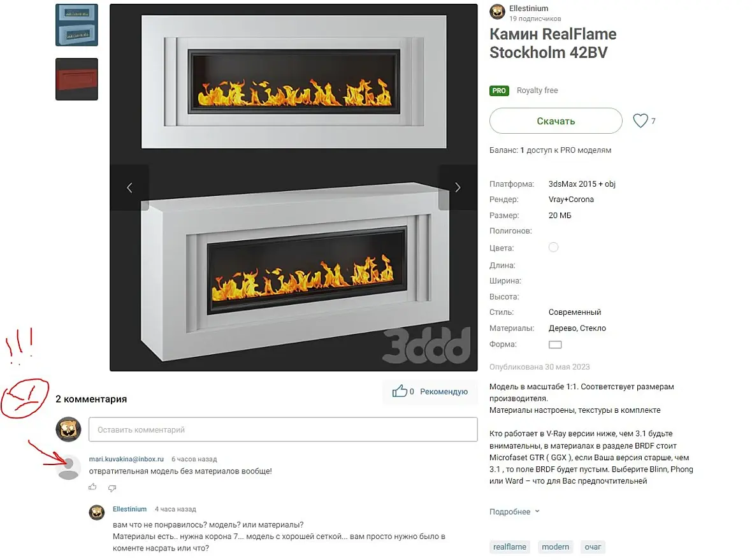Show next image with right arrow
The image size is (752, 560).
pyautogui.click(x=458, y=187)
